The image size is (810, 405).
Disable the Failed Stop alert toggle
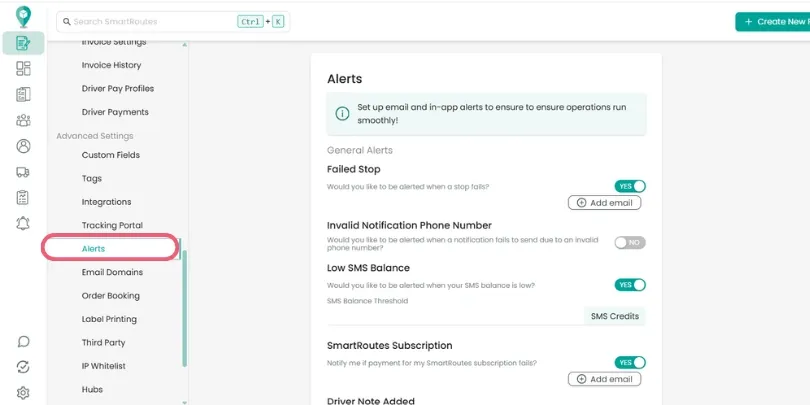tap(630, 186)
